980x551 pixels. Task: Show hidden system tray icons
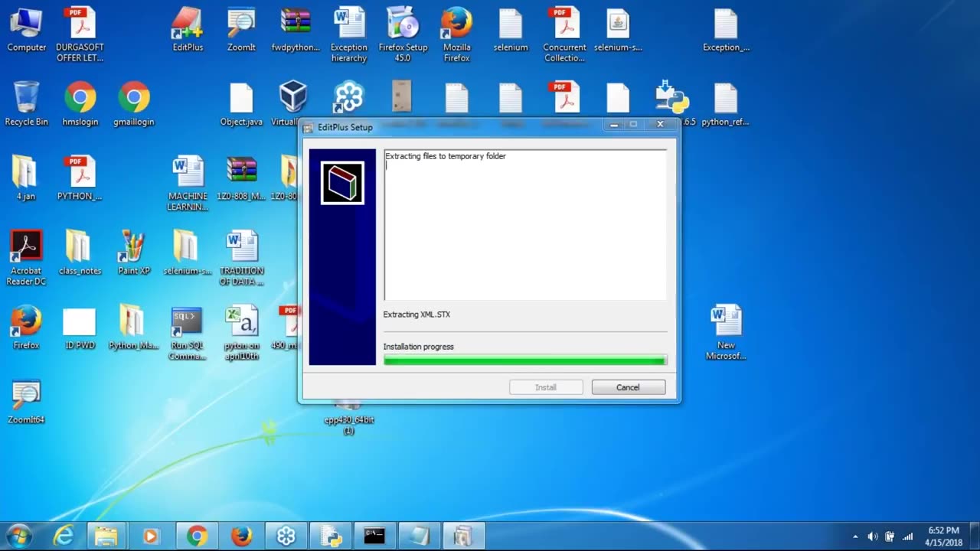(855, 537)
